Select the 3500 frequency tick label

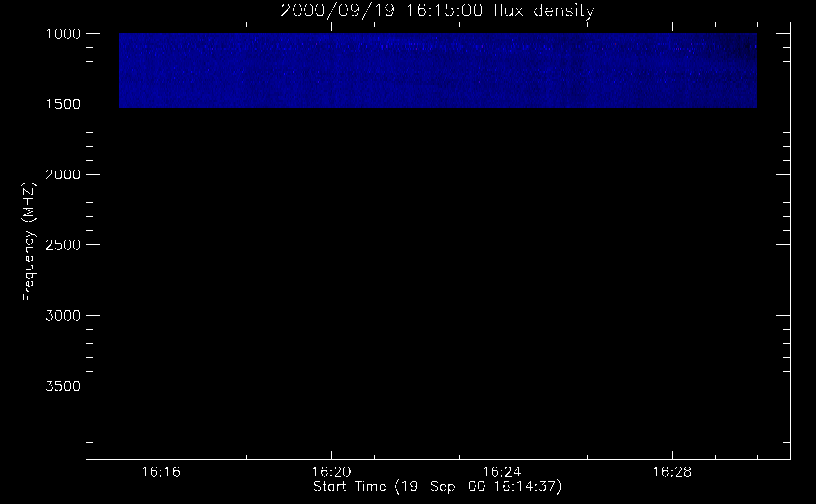[63, 386]
